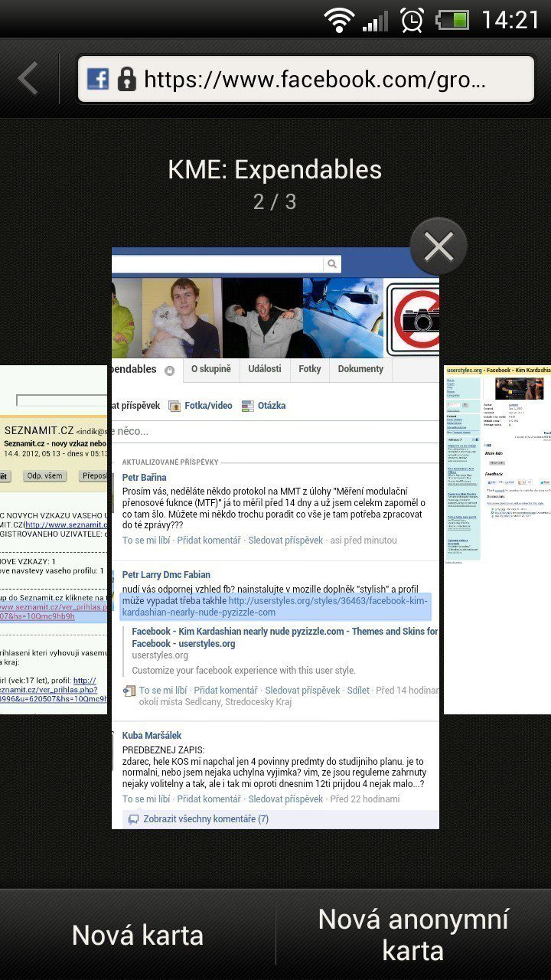The height and width of the screenshot is (980, 551).
Task: Tap the no-camera sign cover photo
Action: point(412,318)
